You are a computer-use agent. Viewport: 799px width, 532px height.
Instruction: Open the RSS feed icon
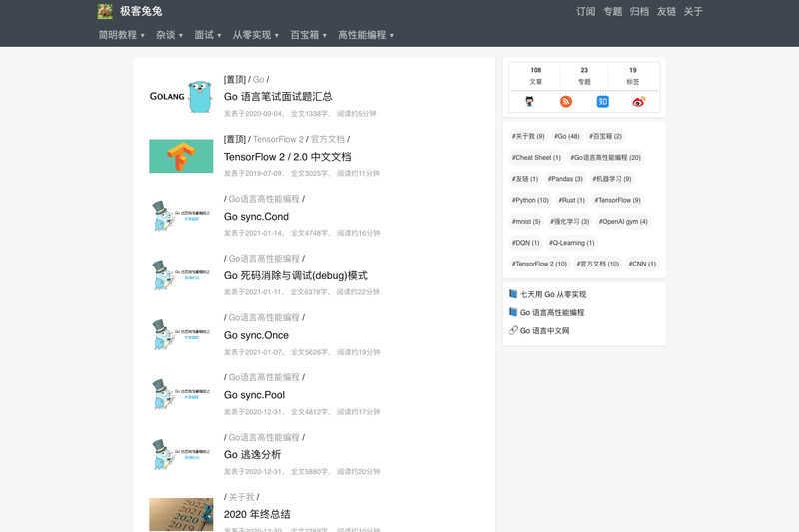point(566,101)
